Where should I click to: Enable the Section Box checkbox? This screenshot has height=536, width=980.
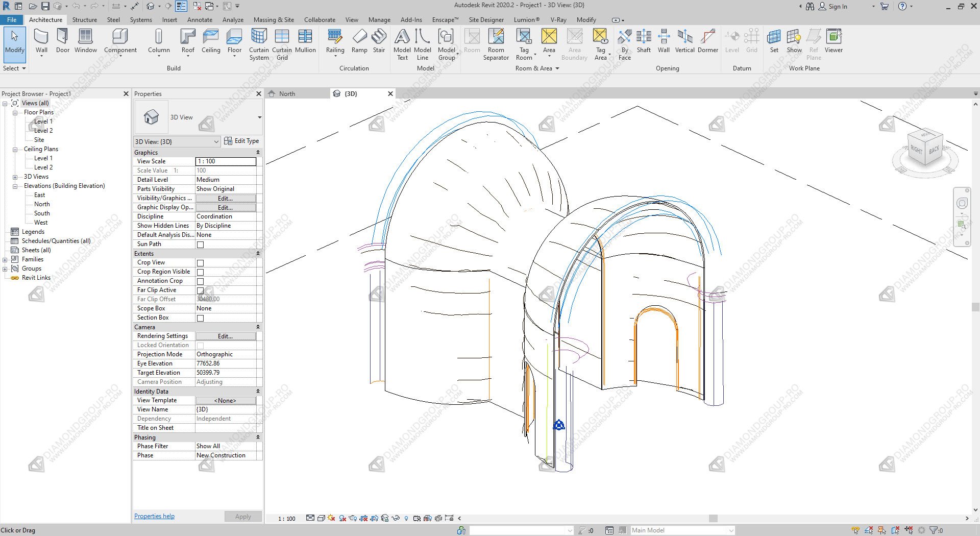[x=200, y=318]
